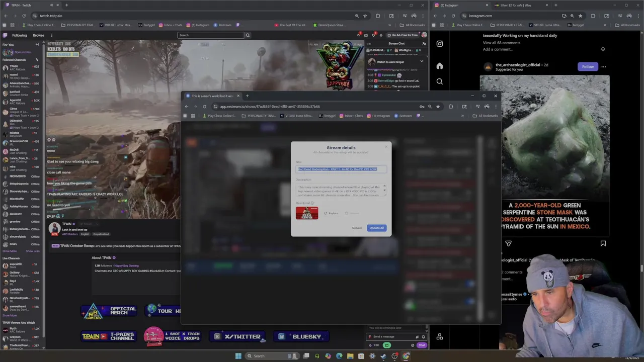This screenshot has width=644, height=362.
Task: Click the Twitch search box
Action: (x=211, y=35)
